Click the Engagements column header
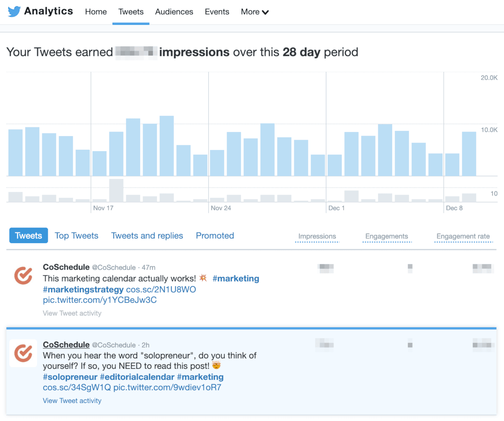This screenshot has height=421, width=504. tap(387, 236)
